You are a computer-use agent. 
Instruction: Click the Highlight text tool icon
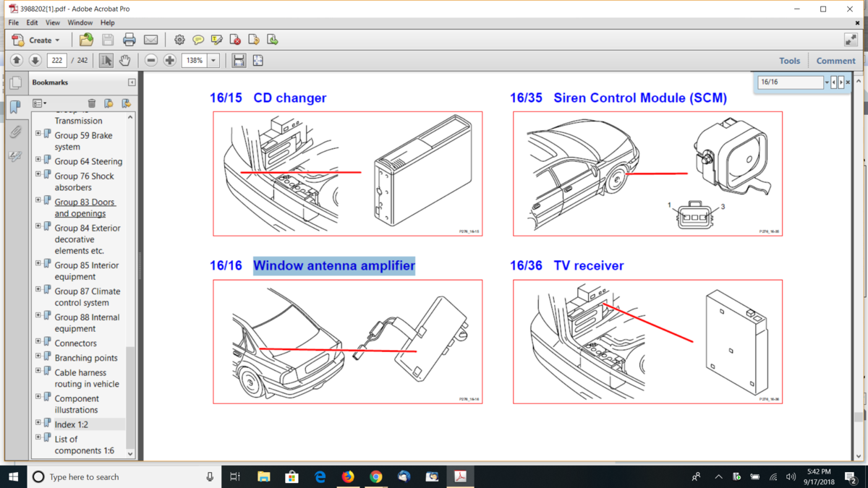pos(216,40)
